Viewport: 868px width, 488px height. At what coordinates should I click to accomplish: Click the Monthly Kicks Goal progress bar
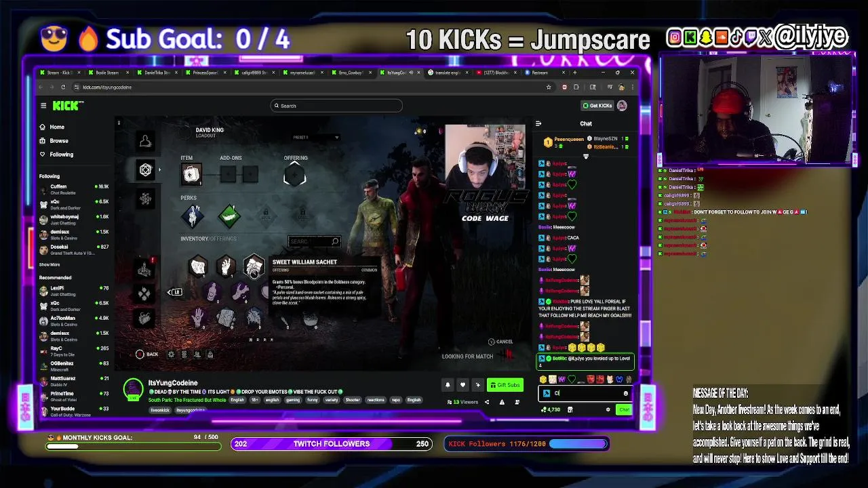133,446
